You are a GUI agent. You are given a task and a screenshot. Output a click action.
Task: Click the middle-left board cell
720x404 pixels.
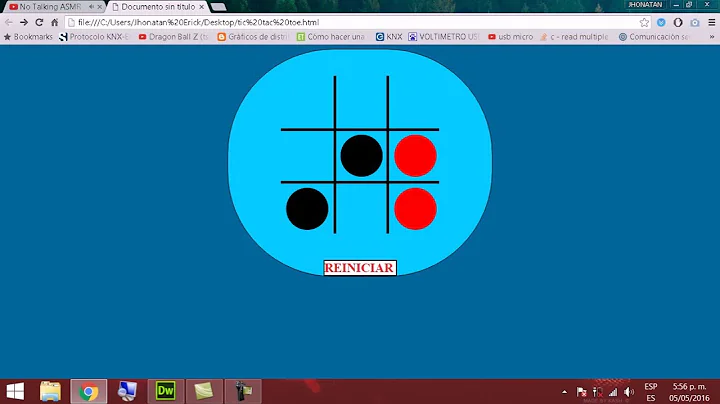click(x=308, y=156)
